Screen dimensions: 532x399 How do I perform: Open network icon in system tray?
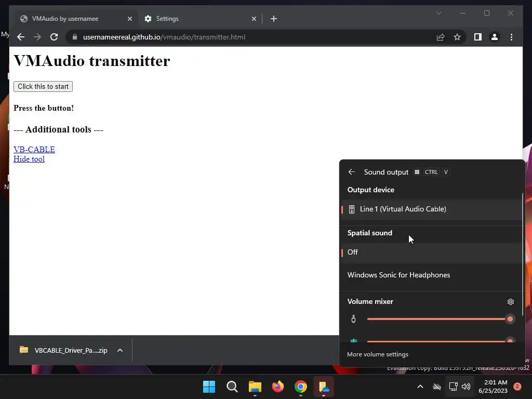click(453, 387)
